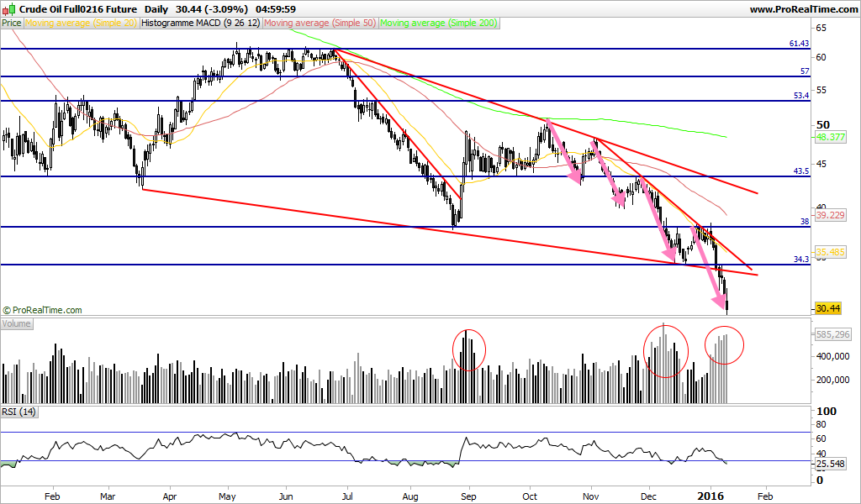The image size is (861, 504).
Task: Click the leftmost Feb label on the time axis
Action: click(52, 496)
